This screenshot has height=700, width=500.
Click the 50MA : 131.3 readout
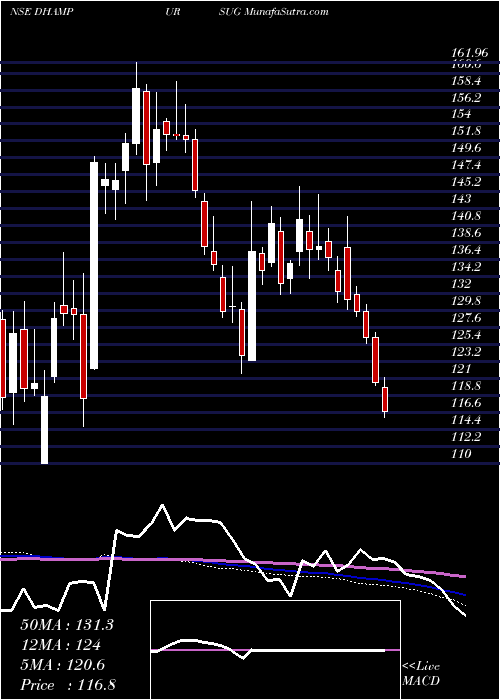[67, 625]
